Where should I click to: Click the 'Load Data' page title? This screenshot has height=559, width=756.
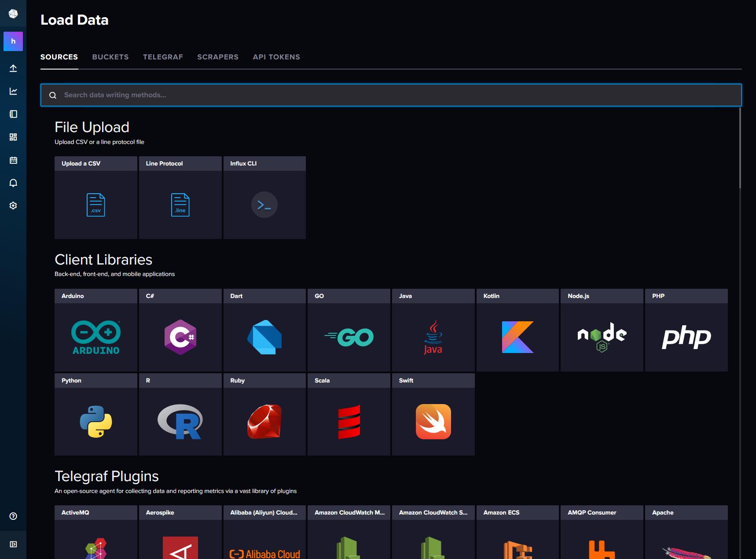click(74, 20)
